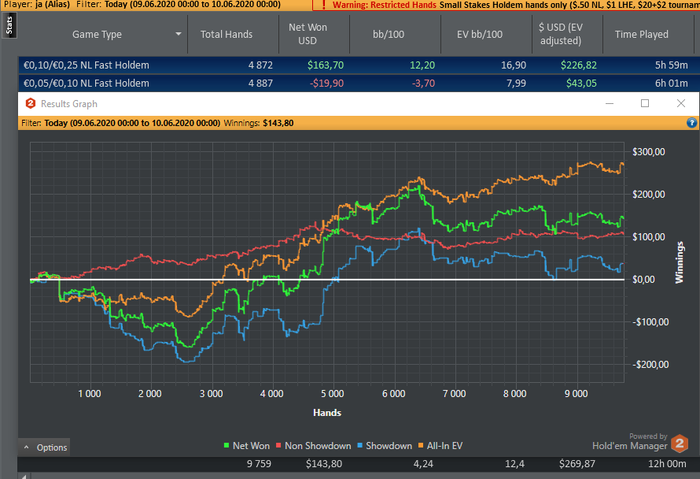Click the 6h 01m time played cell
The width and height of the screenshot is (700, 479).
pos(671,83)
